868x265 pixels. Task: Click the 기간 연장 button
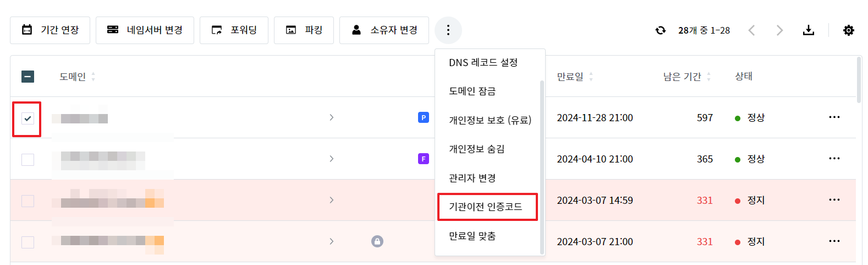pos(50,30)
